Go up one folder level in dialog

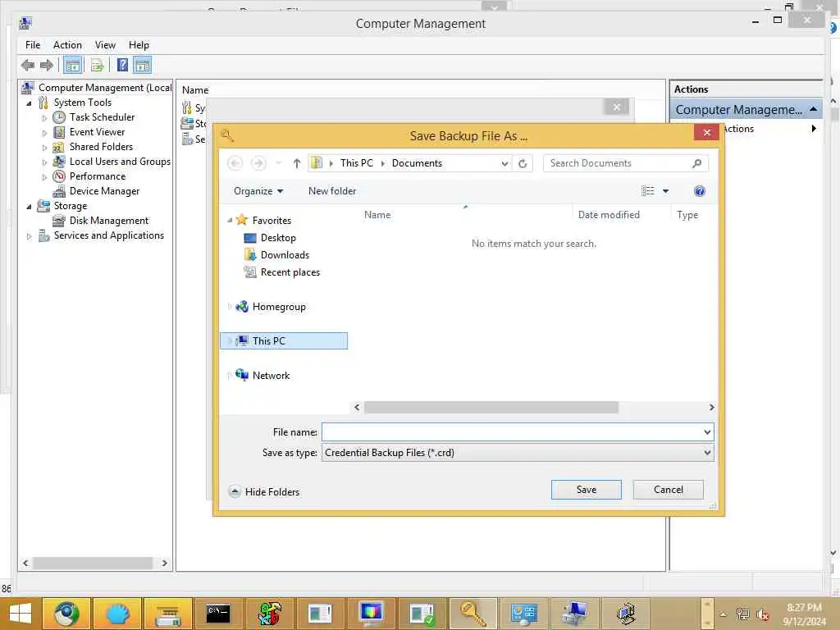pos(297,163)
